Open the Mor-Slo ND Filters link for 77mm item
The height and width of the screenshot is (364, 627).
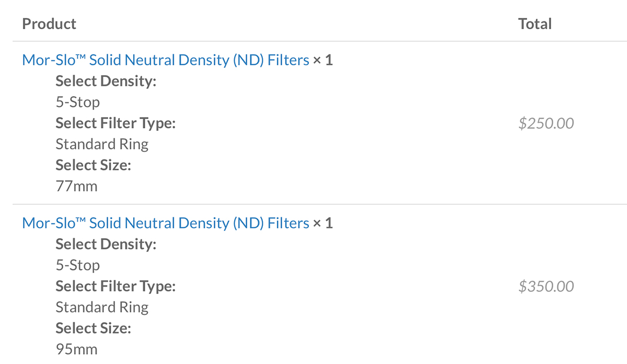click(x=166, y=61)
